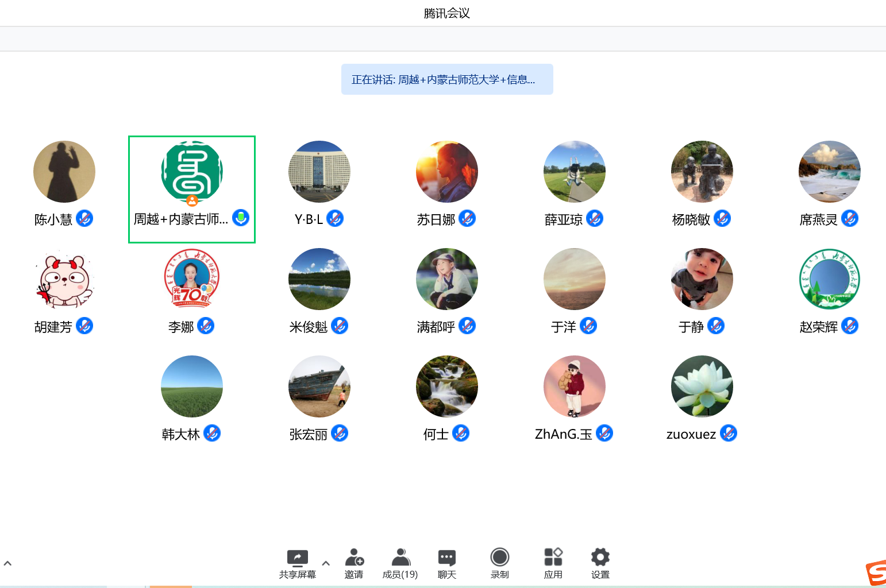Start recording with the 录制 button

point(499,558)
